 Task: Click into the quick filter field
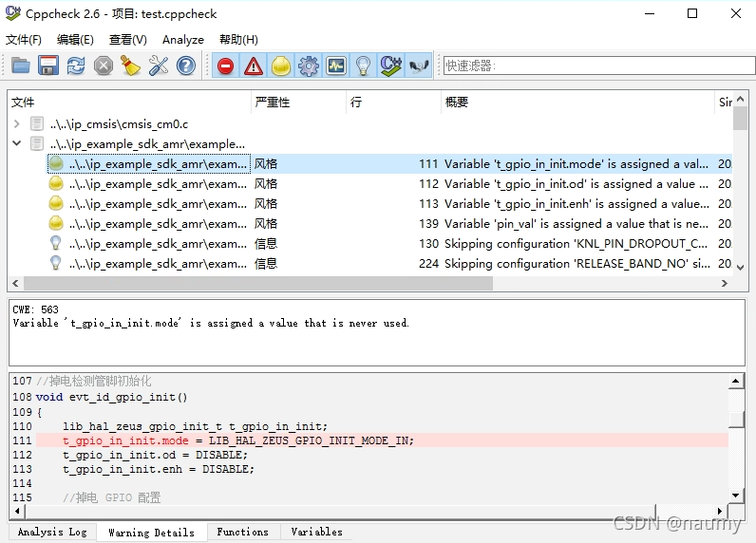click(x=599, y=66)
